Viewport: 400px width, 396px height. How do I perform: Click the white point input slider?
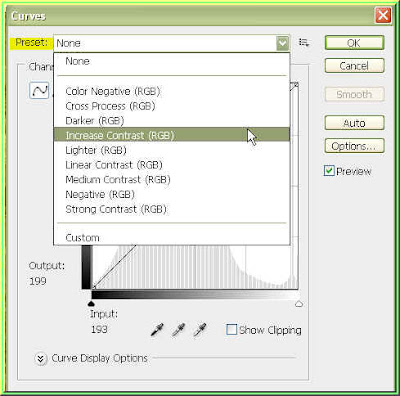[299, 304]
